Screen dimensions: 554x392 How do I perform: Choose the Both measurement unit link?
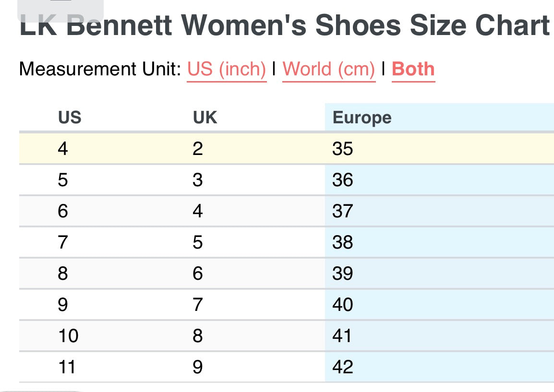point(413,69)
